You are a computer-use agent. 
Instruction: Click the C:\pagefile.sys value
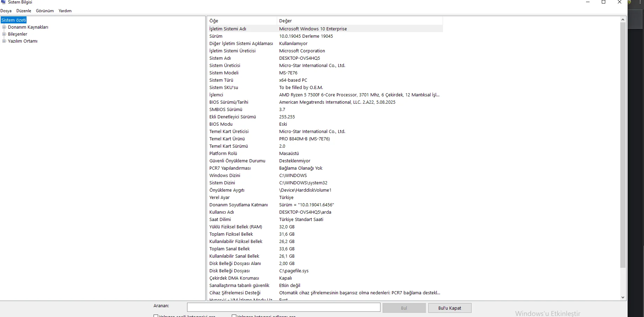click(294, 271)
